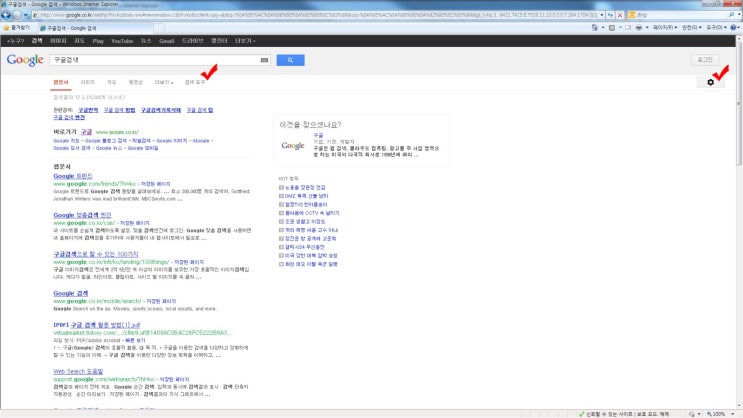Image resolution: width=743 pixels, height=418 pixels.
Task: Open the 페이지(P) menu
Action: (x=665, y=28)
